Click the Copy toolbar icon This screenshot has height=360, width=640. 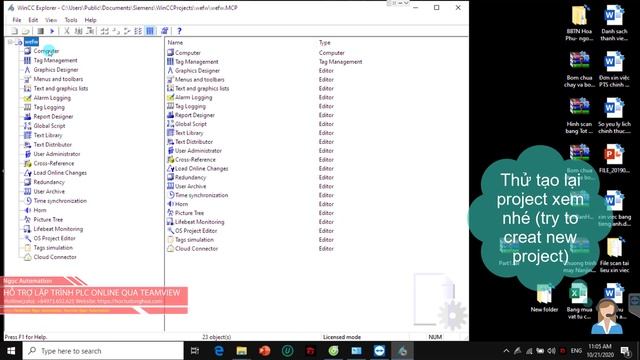click(78, 31)
